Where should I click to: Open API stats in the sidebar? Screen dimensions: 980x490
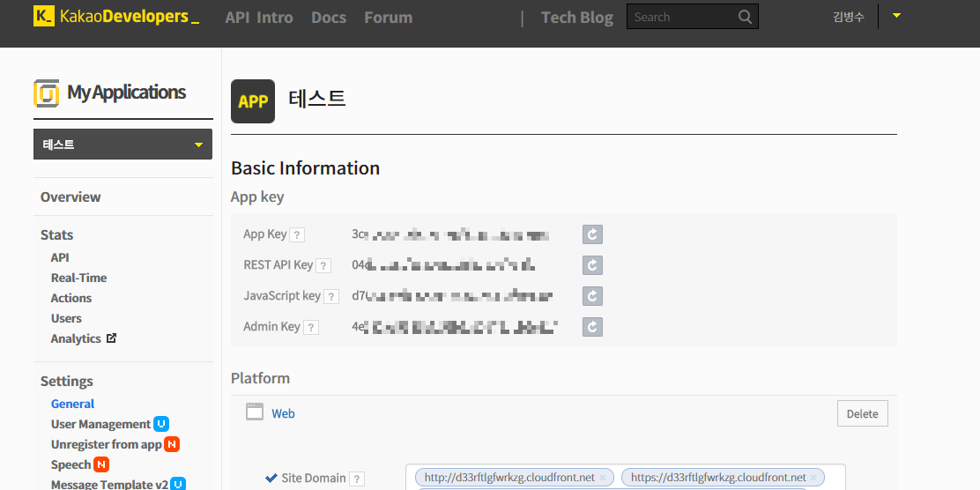[x=60, y=257]
